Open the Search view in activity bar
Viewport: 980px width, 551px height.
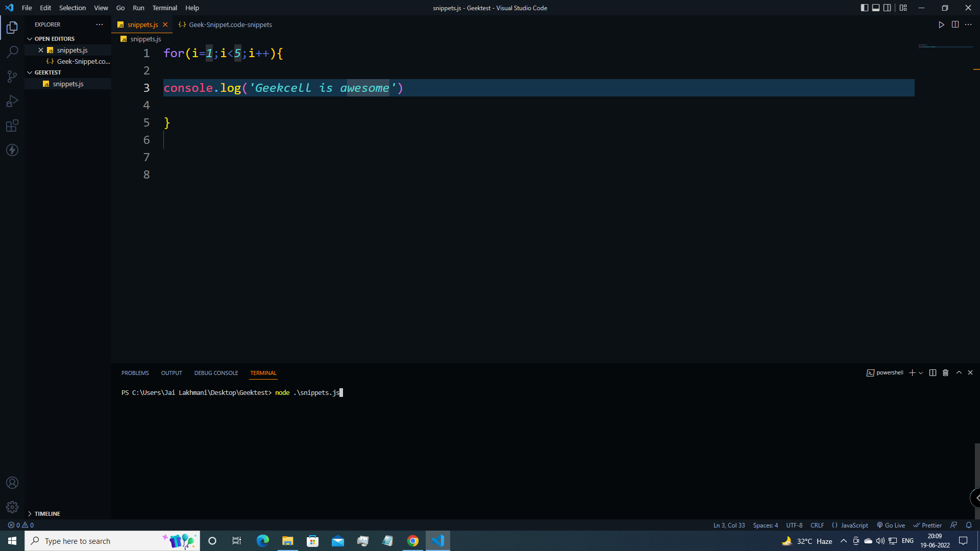point(12,52)
